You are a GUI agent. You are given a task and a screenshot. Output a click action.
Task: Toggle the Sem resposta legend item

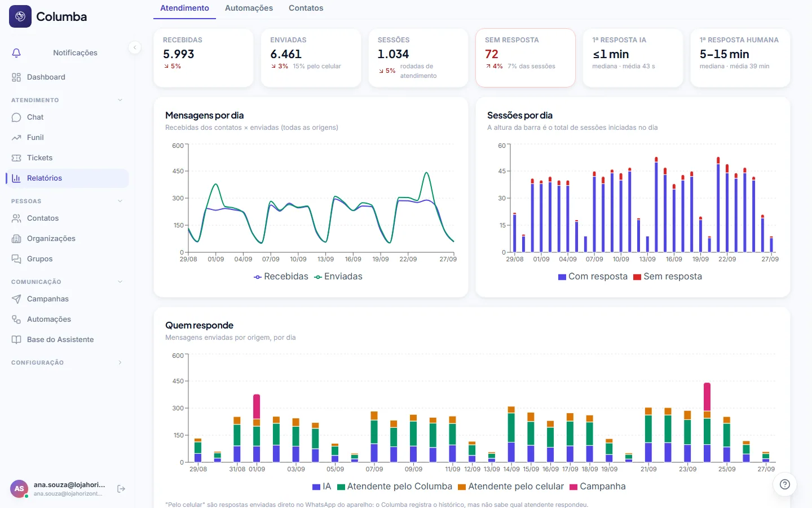[668, 277]
